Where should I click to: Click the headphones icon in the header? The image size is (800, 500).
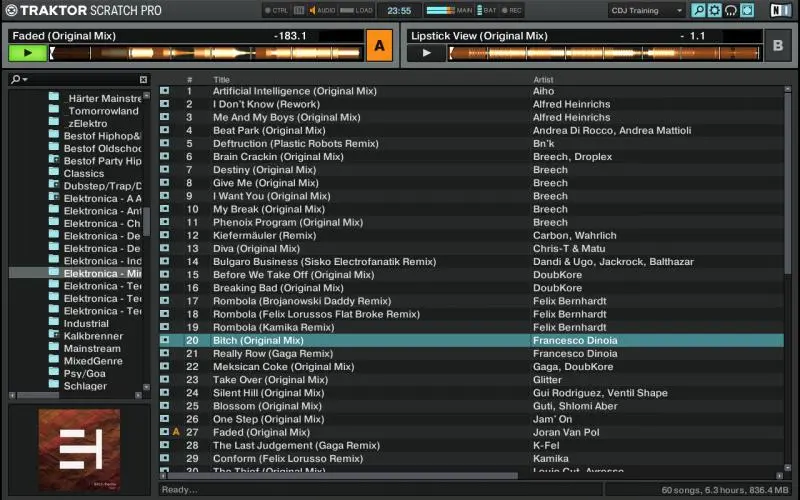click(730, 10)
